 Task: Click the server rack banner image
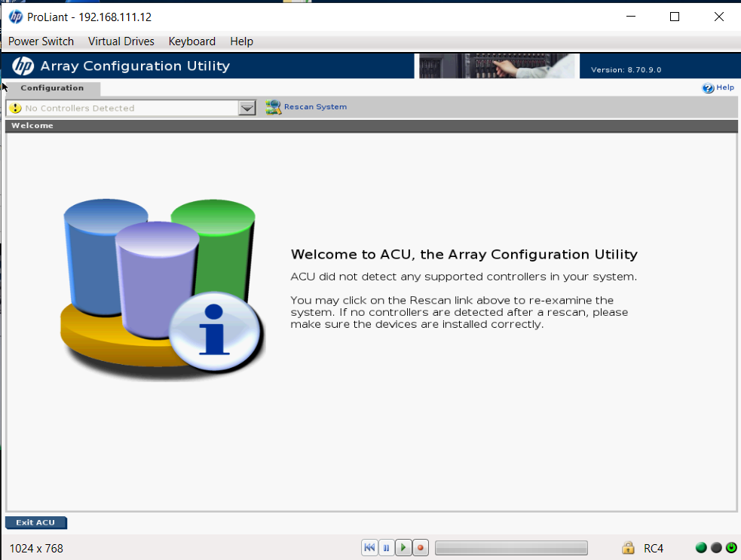[497, 66]
